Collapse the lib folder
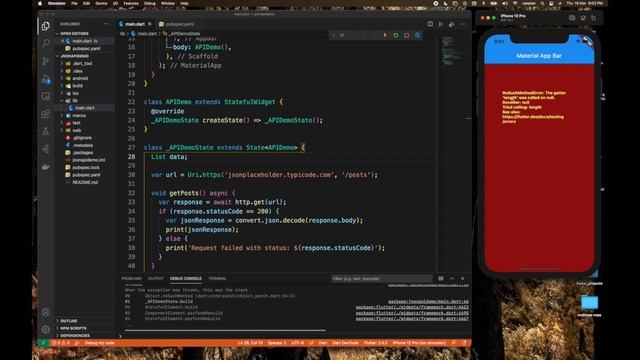Viewport: 640px width, 360px height. [x=75, y=100]
